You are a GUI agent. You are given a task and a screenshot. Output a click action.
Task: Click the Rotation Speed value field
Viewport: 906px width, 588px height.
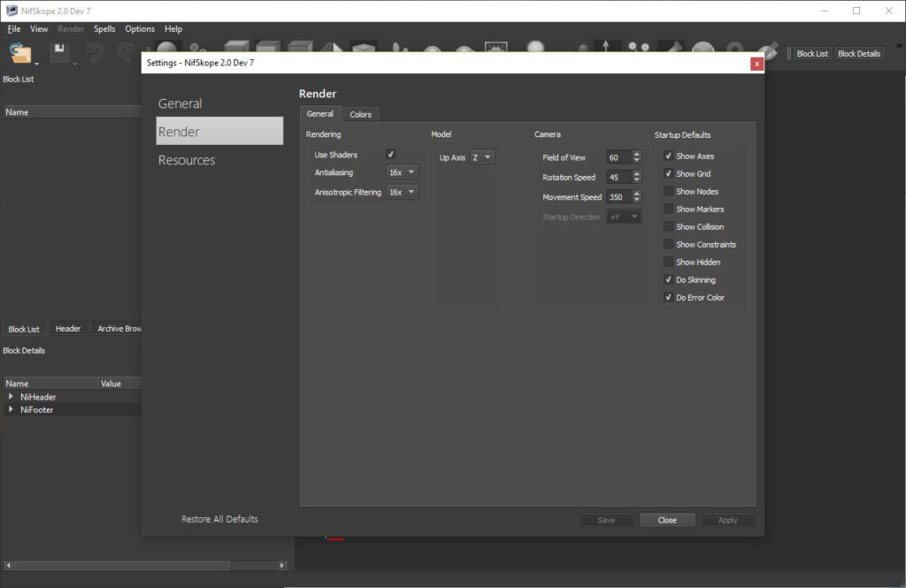pyautogui.click(x=618, y=178)
